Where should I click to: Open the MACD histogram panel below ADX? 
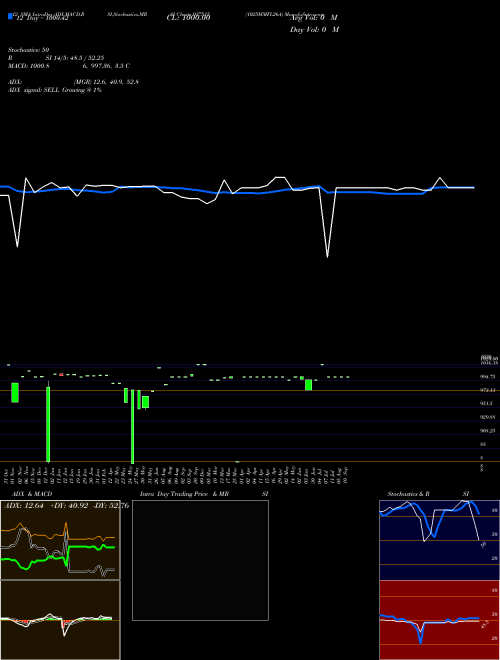pyautogui.click(x=60, y=620)
